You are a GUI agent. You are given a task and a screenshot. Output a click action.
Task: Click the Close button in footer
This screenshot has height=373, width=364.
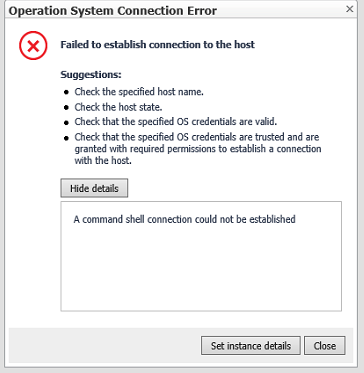coord(325,346)
